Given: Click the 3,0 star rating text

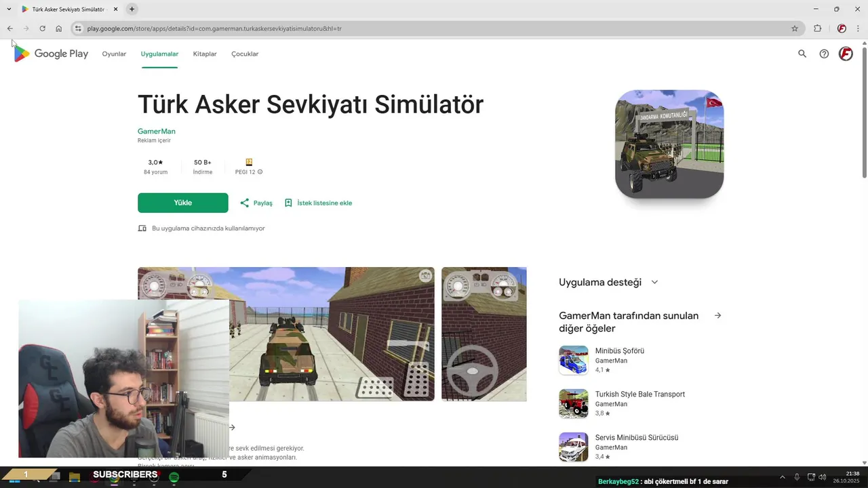Looking at the screenshot, I should [x=155, y=163].
